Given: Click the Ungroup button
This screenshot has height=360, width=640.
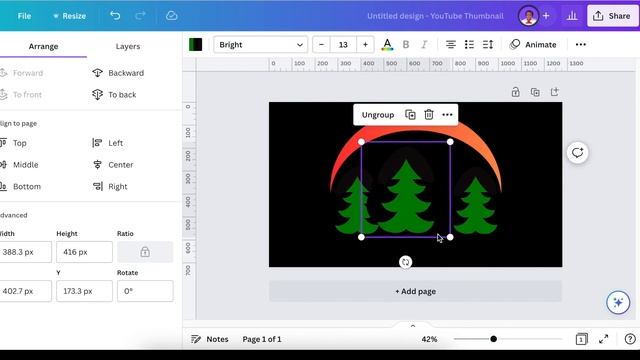Looking at the screenshot, I should [x=378, y=115].
